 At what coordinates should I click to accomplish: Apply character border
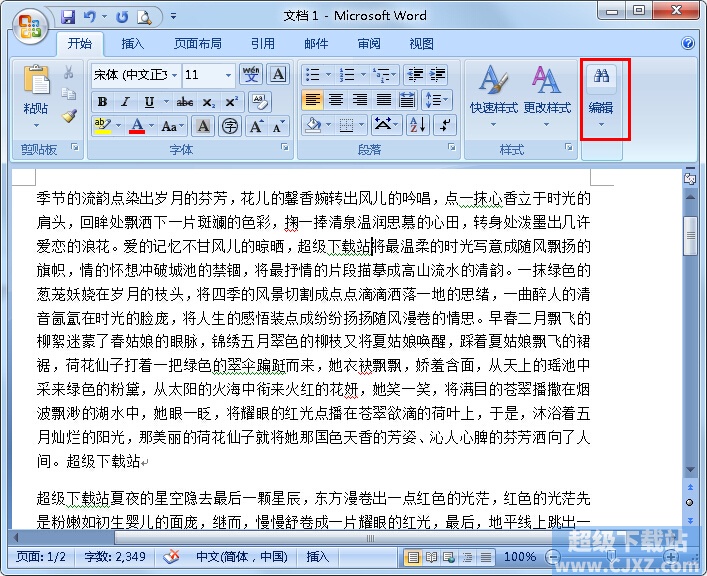278,74
